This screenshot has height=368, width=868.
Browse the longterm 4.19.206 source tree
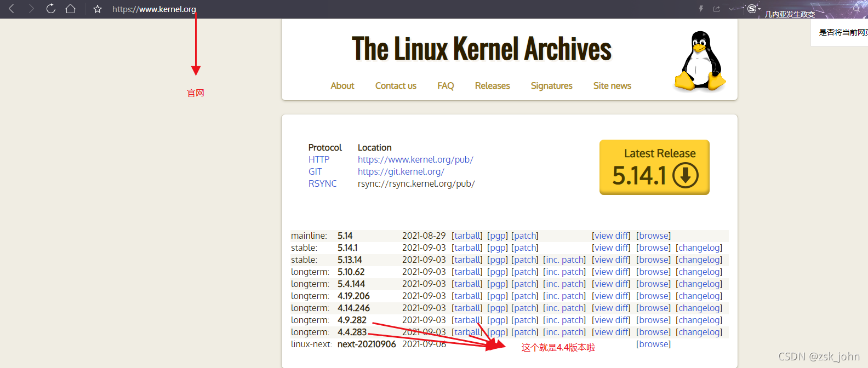[653, 296]
